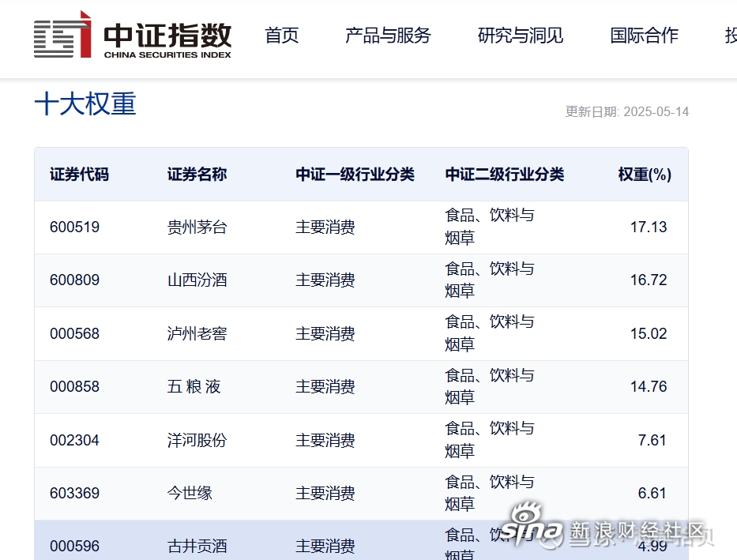The image size is (737, 560).
Task: Select security code 603369
Action: coord(75,494)
